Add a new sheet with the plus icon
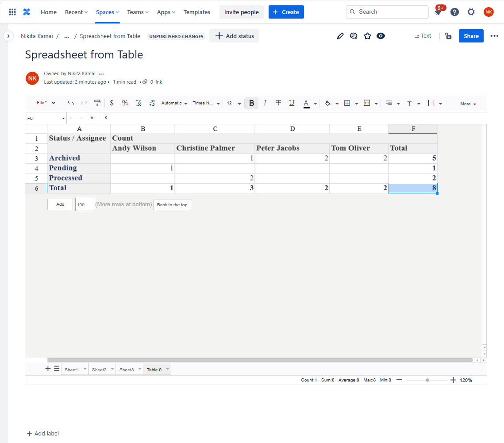504x443 pixels. tap(47, 368)
